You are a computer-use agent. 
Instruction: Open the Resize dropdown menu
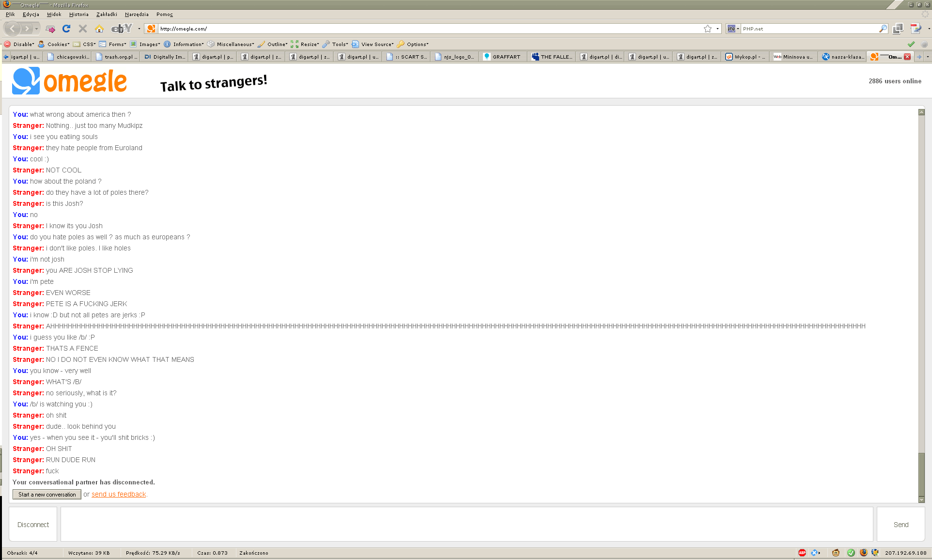tap(305, 44)
